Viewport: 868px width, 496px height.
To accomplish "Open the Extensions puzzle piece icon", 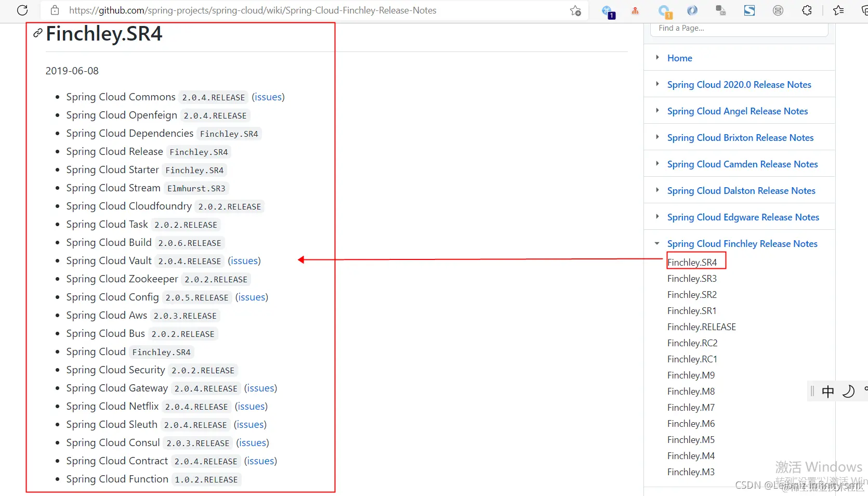I will pyautogui.click(x=807, y=10).
